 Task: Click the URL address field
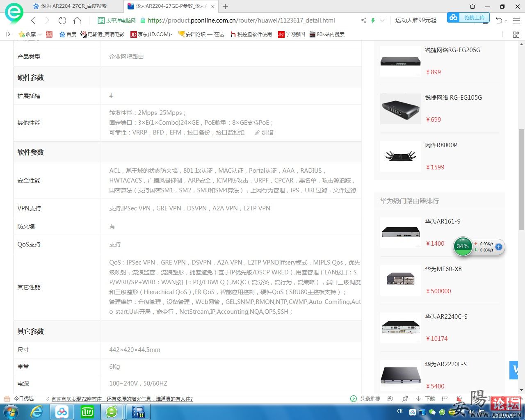241,20
